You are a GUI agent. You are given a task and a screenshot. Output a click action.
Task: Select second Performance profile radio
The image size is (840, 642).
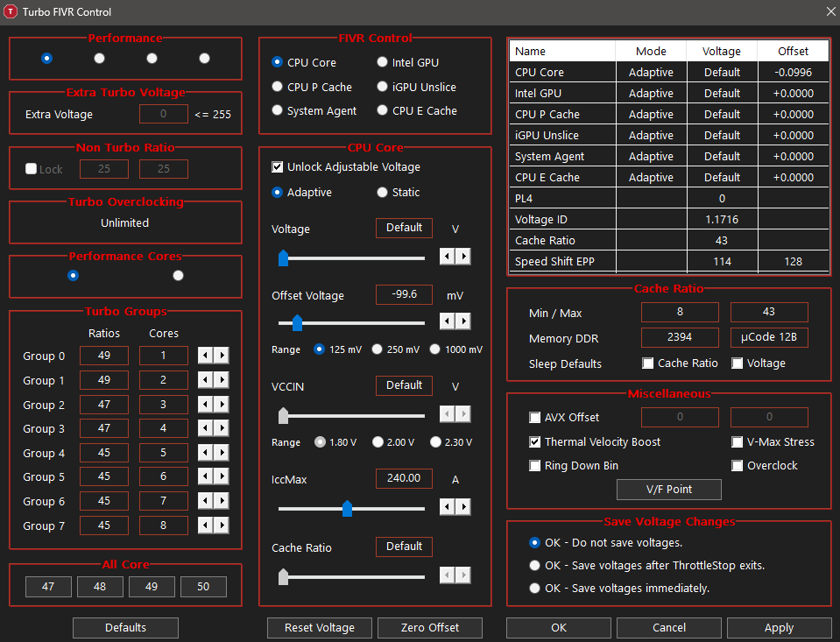coord(99,58)
